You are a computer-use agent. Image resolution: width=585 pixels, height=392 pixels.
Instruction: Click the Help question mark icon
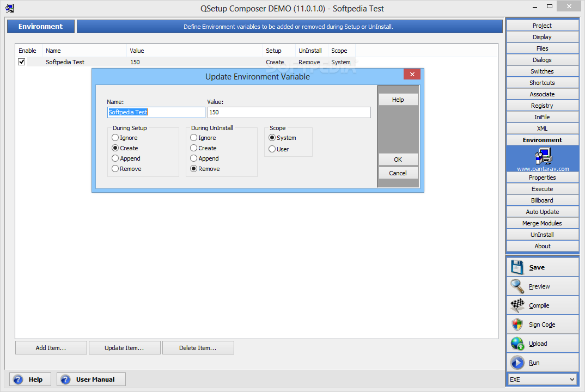(x=18, y=379)
